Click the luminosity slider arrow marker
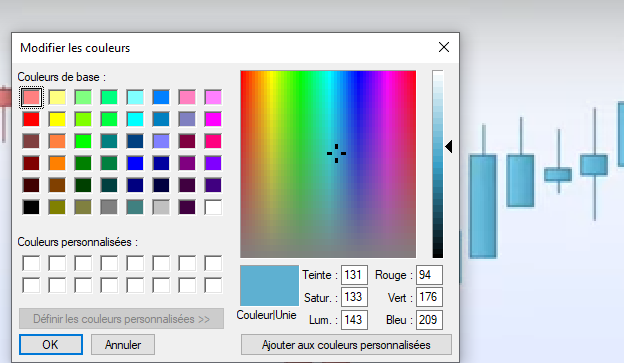The width and height of the screenshot is (624, 363). click(x=448, y=146)
